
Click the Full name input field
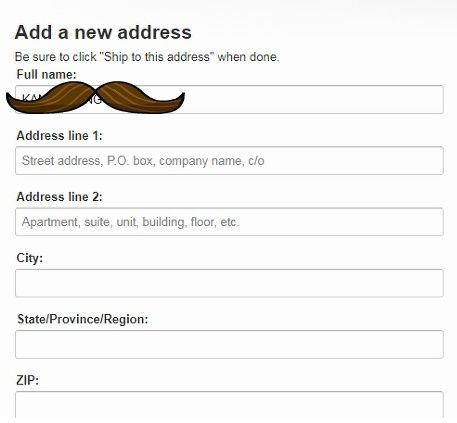[229, 99]
